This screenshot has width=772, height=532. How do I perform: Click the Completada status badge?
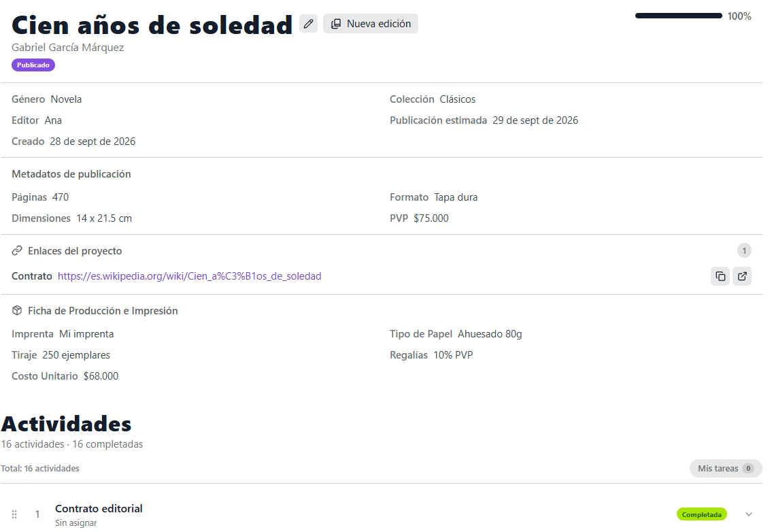click(x=701, y=514)
